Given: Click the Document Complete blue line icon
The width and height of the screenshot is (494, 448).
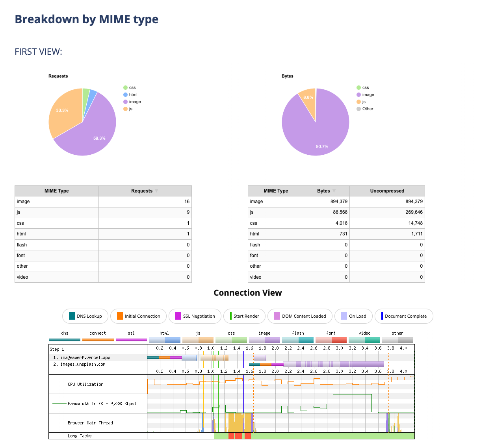Looking at the screenshot, I should tap(382, 316).
